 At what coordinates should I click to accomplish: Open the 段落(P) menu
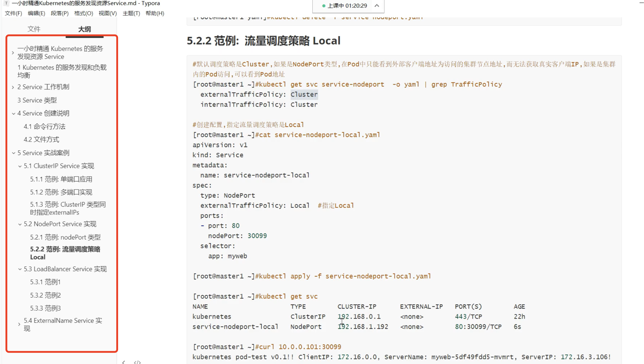(x=59, y=13)
